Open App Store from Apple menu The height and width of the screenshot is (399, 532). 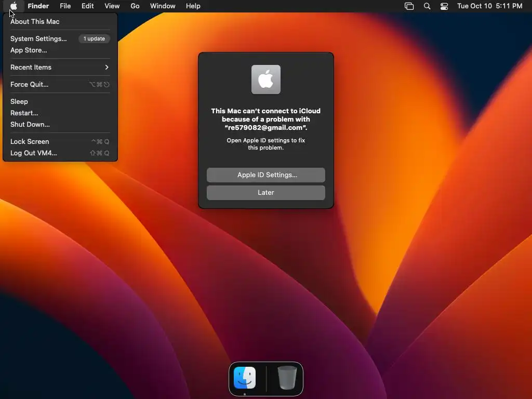[x=60, y=50]
